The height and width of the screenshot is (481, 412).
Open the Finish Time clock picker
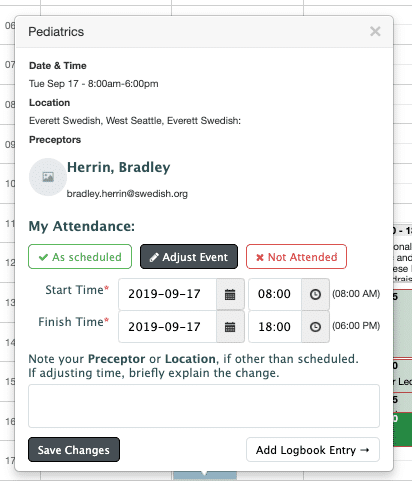click(x=315, y=327)
